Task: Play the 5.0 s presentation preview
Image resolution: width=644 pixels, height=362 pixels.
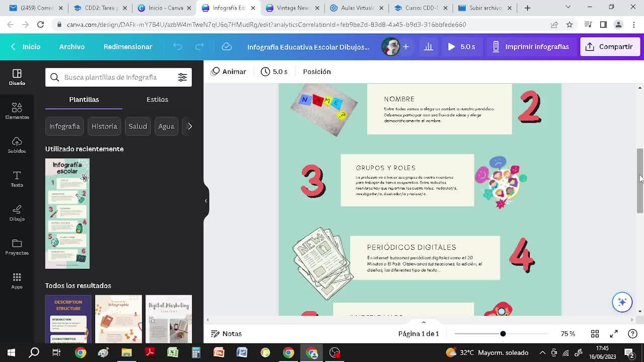Action: (x=461, y=47)
